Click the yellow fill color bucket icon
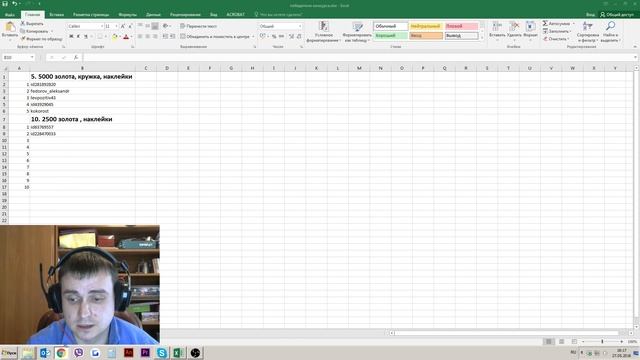This screenshot has width=640, height=360. tap(115, 37)
